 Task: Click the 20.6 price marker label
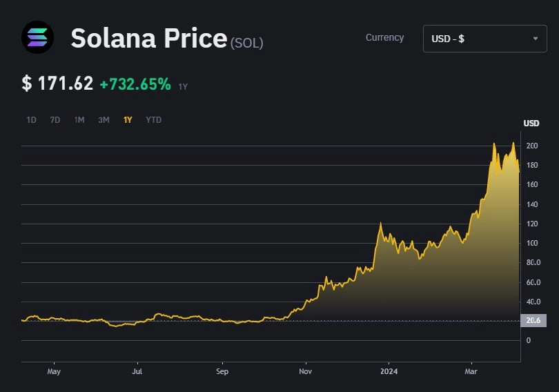[533, 320]
